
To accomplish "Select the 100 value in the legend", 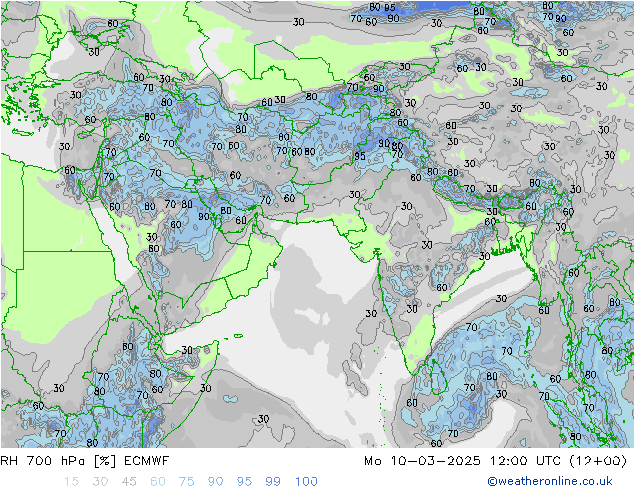I will click(306, 482).
